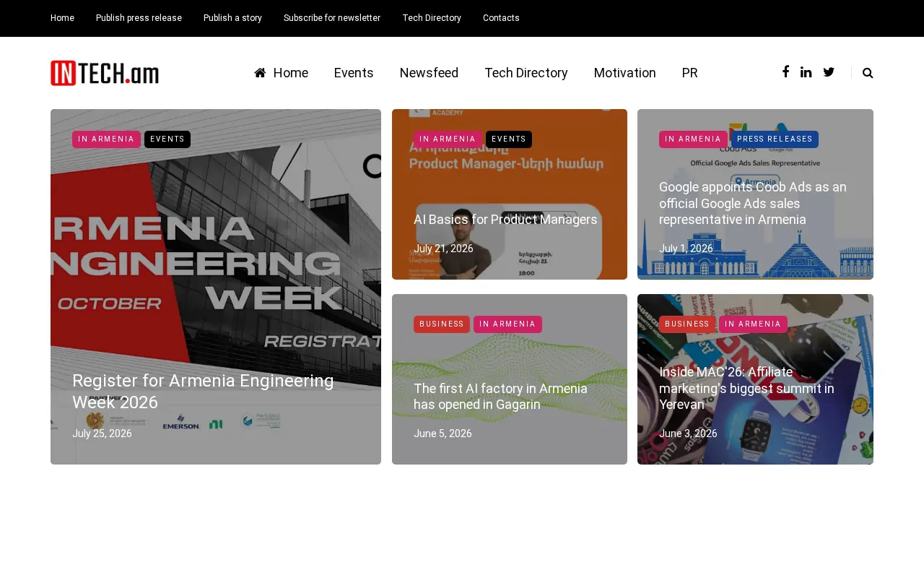
Task: Click In Armenia tag on MAC'26 card
Action: (753, 324)
